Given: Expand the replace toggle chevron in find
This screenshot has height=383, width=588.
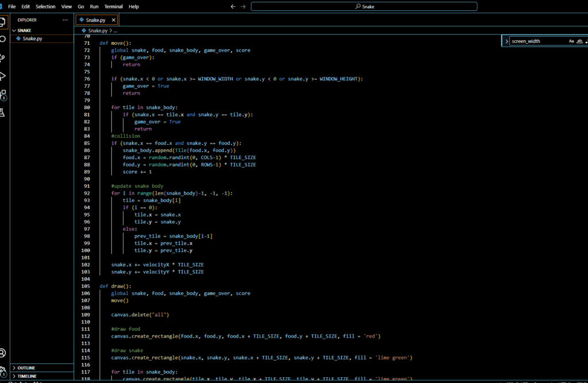Looking at the screenshot, I should pos(506,41).
